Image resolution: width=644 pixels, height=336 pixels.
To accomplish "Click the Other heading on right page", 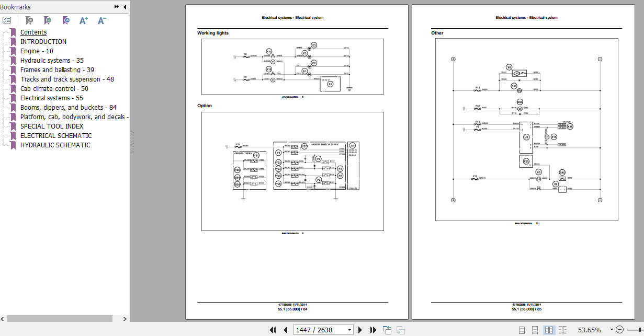I will click(437, 33).
